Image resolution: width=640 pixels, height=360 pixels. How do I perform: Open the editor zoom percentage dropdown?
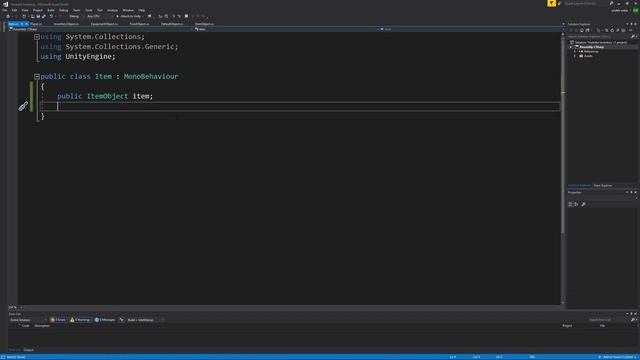point(16,307)
